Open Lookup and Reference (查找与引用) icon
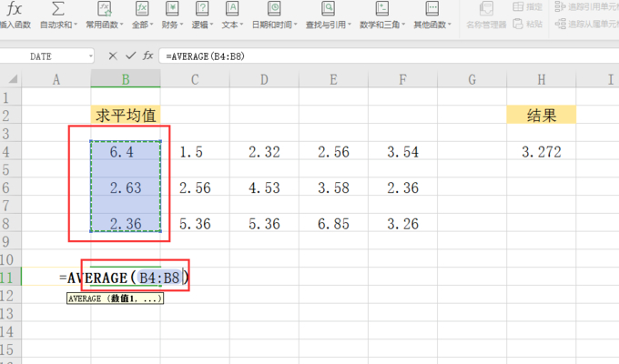The image size is (619, 364). pyautogui.click(x=328, y=9)
